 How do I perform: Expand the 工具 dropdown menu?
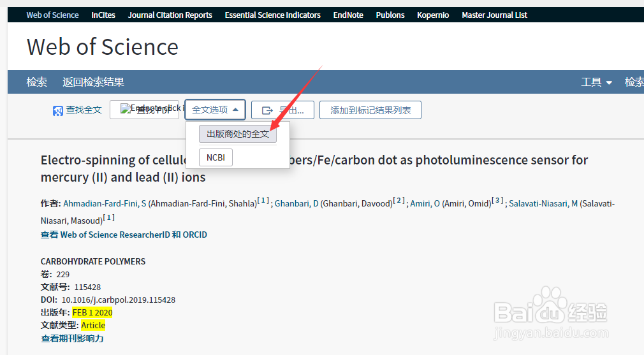click(596, 82)
